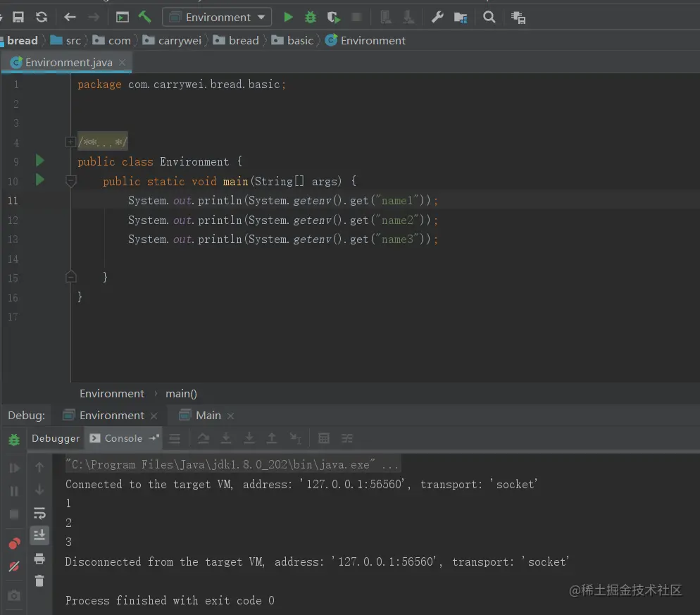700x615 pixels.
Task: Open View Breakpoints red circles icon
Action: tap(14, 544)
